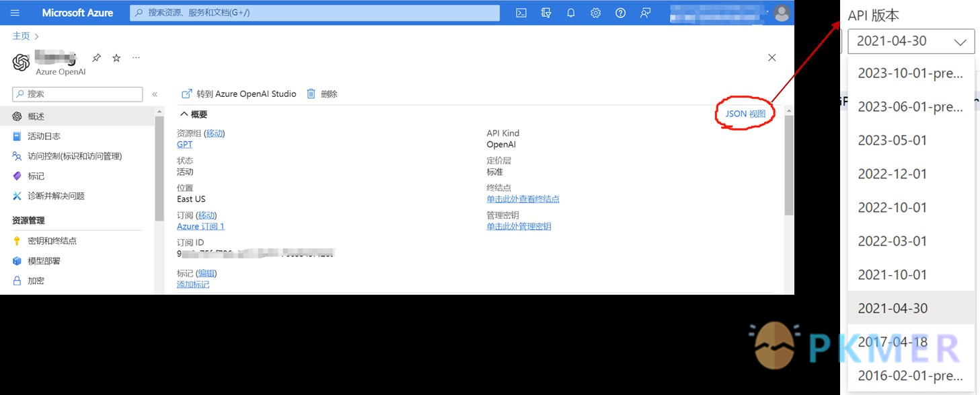Screen dimensions: 980x395
Task: Choose API version 2016-02-01-preview
Action: (x=911, y=375)
